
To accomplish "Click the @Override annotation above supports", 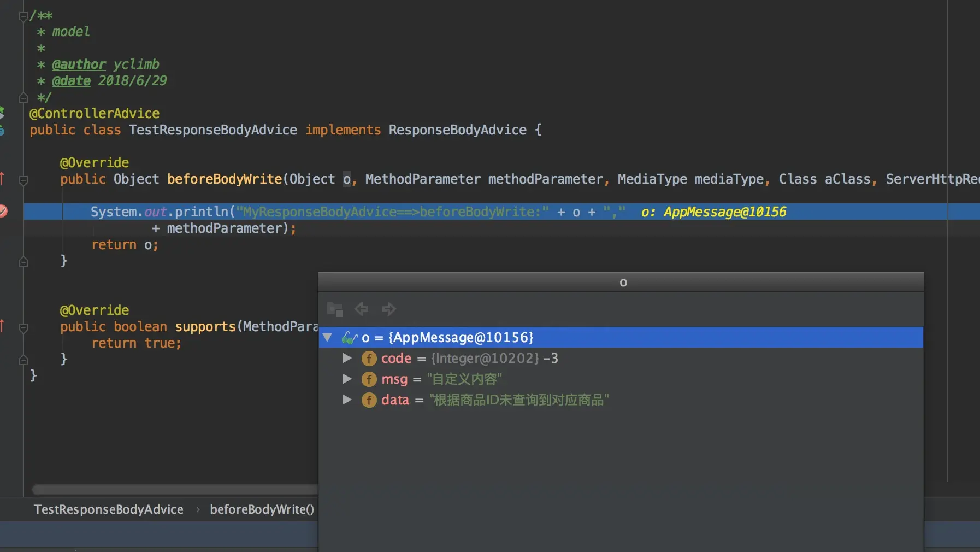I will click(95, 310).
